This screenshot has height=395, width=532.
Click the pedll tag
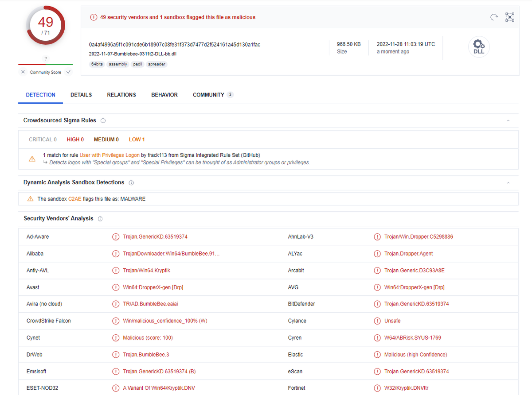tap(137, 64)
